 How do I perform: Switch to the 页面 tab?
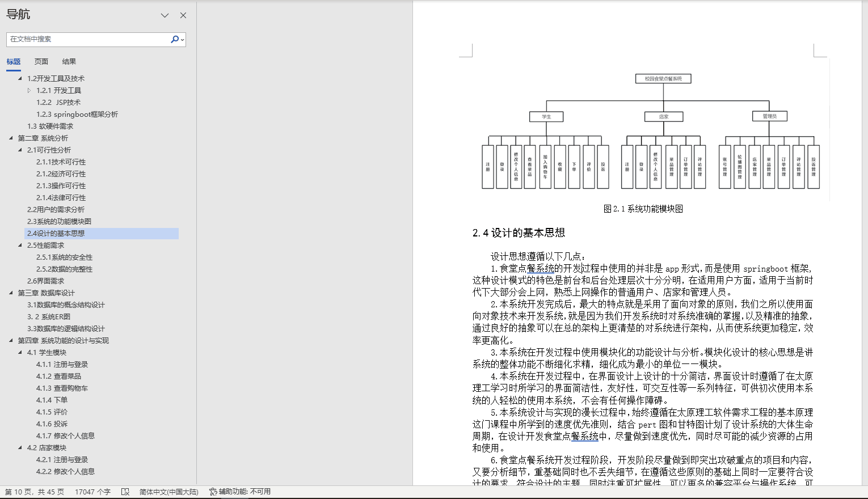point(41,61)
